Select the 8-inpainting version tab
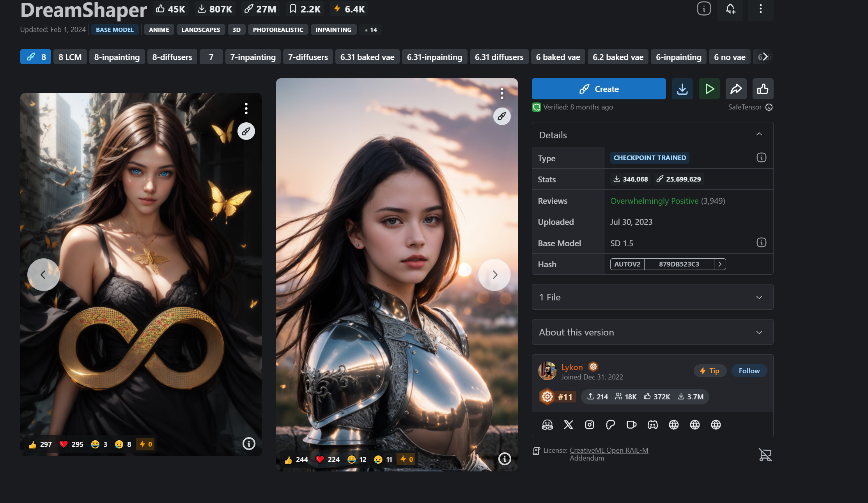 [117, 57]
